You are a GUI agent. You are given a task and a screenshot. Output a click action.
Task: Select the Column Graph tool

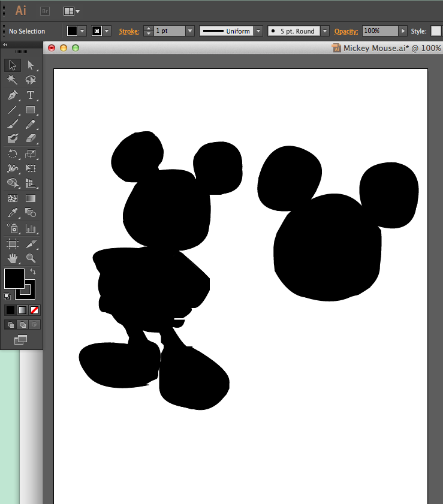pos(31,228)
